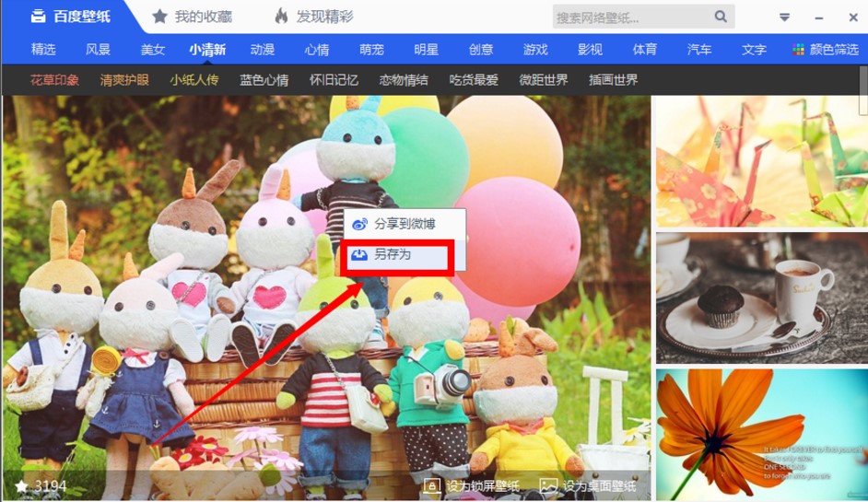The height and width of the screenshot is (502, 868).
Task: Click 设为桌面壁纸 button
Action: (589, 486)
